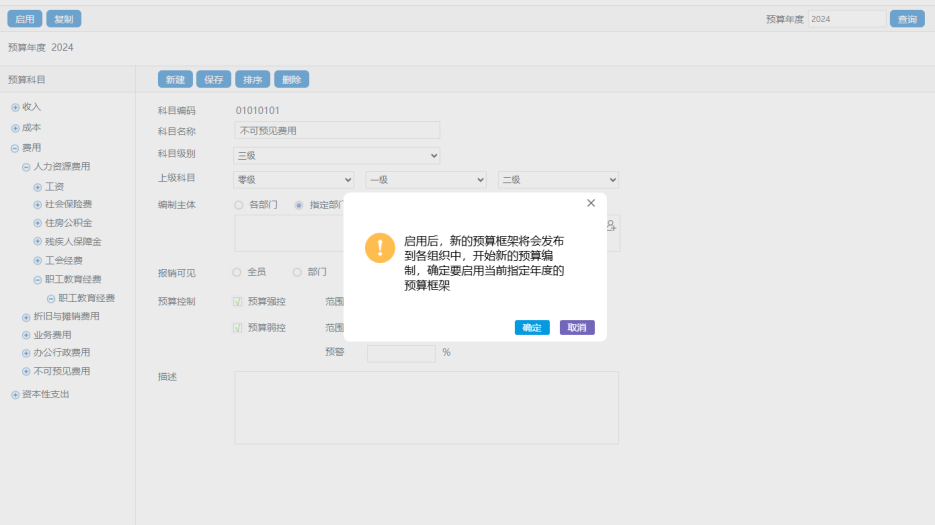The image size is (935, 525).
Task: Open the 科目级别 dropdown showing 三级
Action: pos(337,155)
